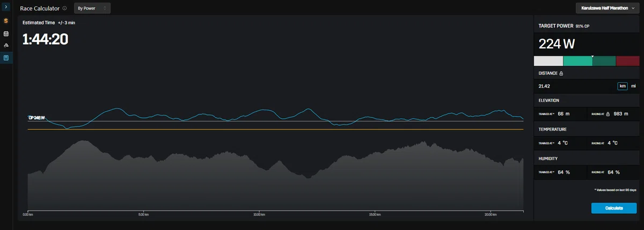644x230 pixels.
Task: Click the ELEVATION section heading
Action: (549, 100)
